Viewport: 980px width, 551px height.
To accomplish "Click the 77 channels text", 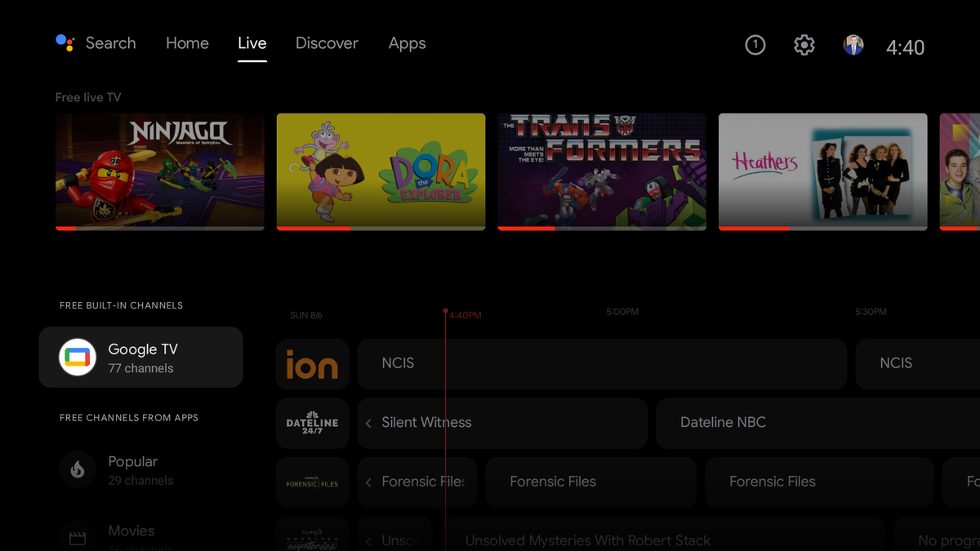I will (x=140, y=368).
